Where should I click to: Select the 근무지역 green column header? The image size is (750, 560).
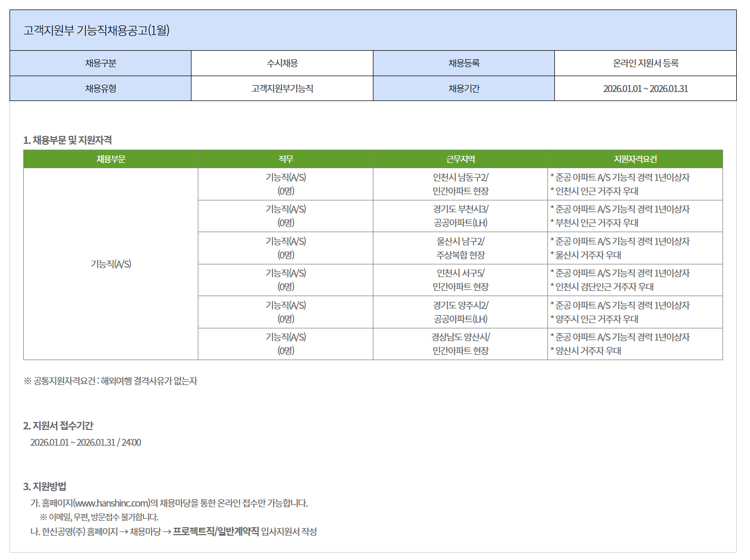click(x=460, y=159)
